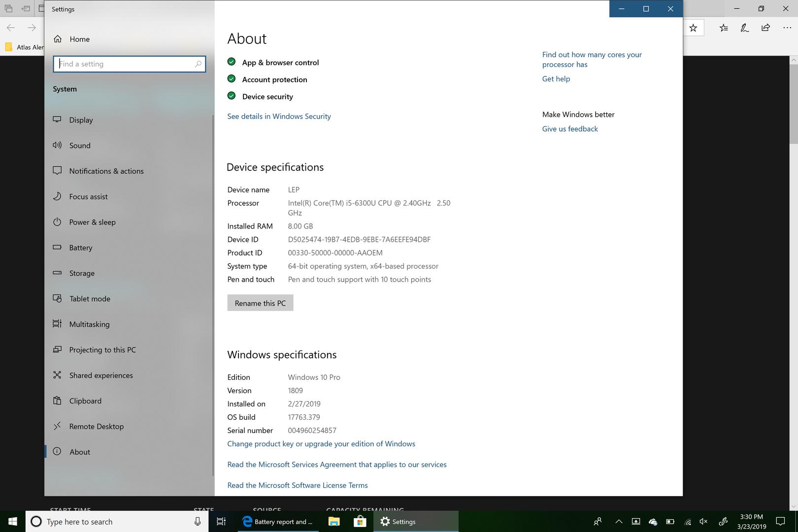Open the Edge favorites hub icon
The image size is (798, 532).
point(724,28)
